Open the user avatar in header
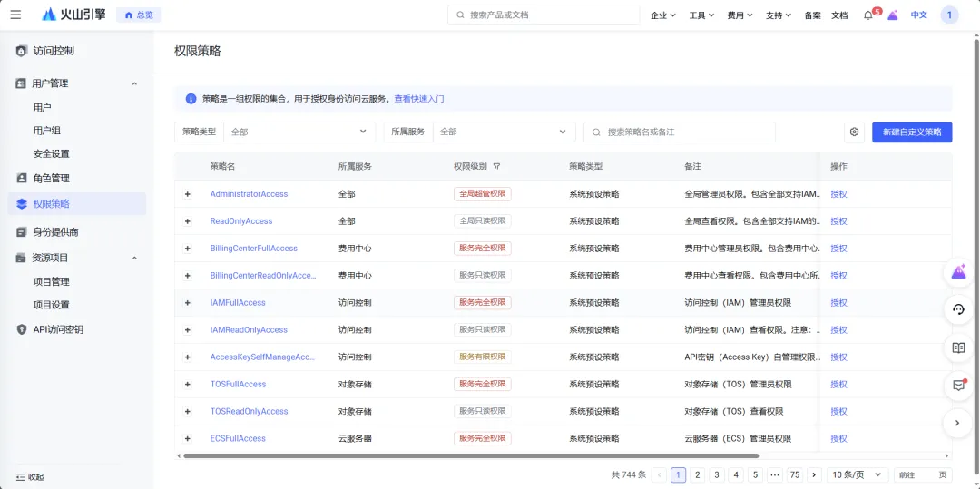 pos(949,15)
